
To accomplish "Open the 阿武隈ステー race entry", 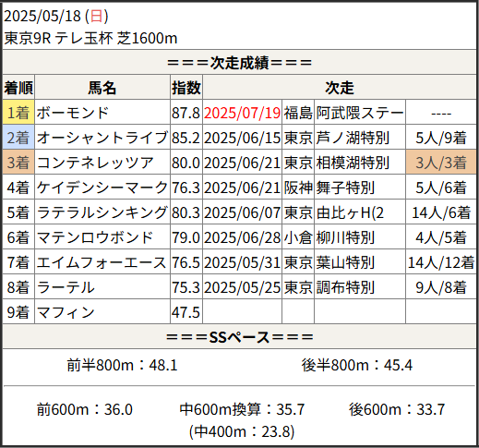I will coord(360,113).
